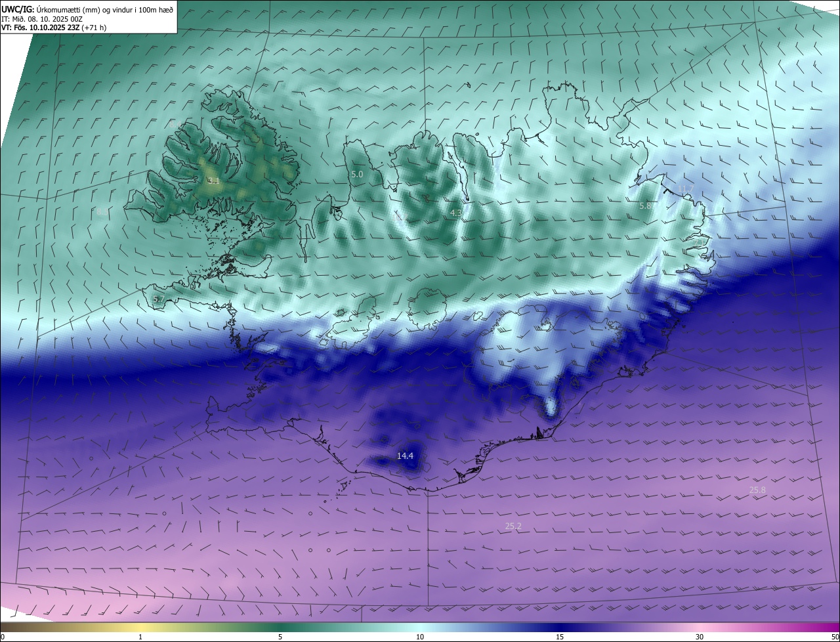
Task: Click the '50' tick label on the color scale
Action: tap(834, 637)
